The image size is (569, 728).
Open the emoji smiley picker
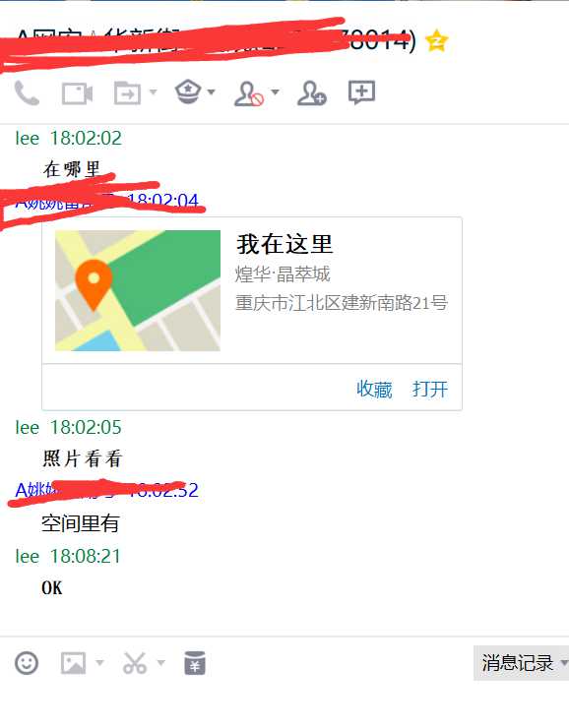[x=27, y=662]
